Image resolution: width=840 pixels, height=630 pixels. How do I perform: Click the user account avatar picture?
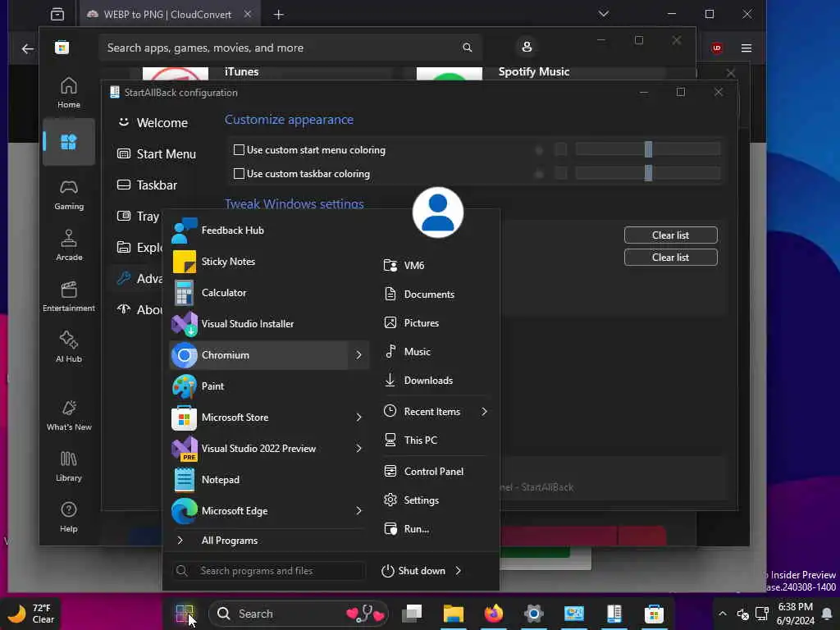click(x=438, y=212)
